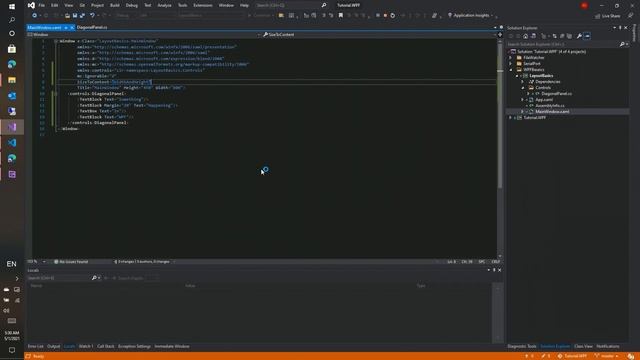Click the Navigate Backward toolbar icon
The image size is (640, 360).
pyautogui.click(x=34, y=16)
